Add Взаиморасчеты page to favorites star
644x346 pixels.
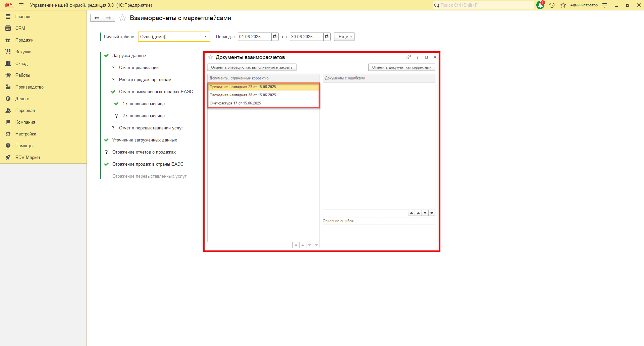[123, 18]
